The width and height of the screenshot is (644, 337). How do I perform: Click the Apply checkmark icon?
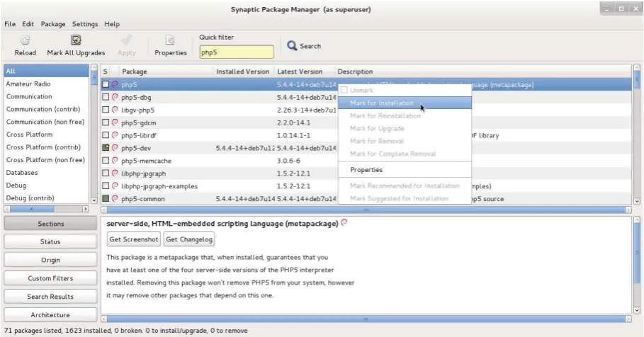point(126,40)
